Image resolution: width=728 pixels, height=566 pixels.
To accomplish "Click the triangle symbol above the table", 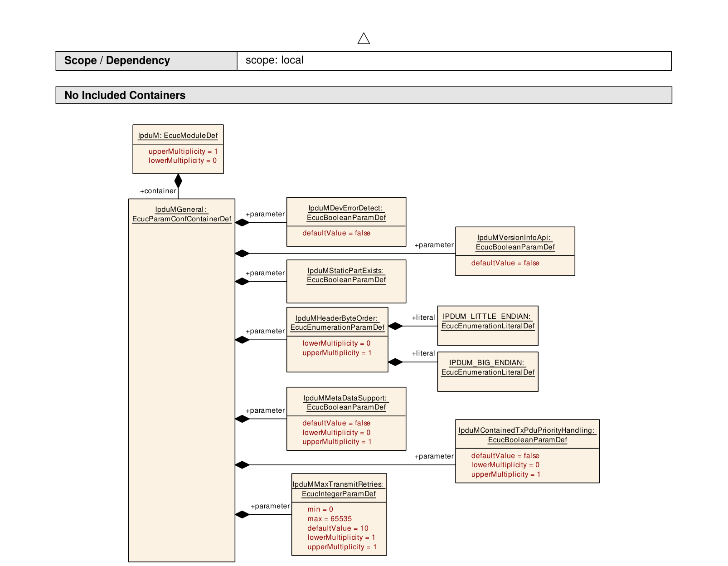I will [364, 39].
